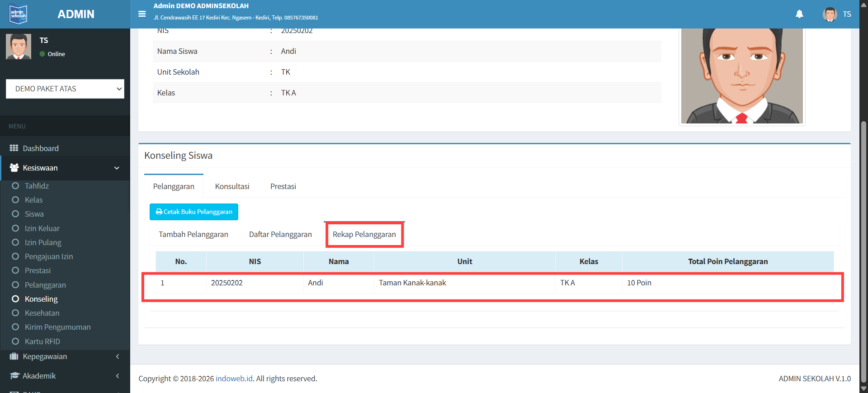Click the admin sekolah logo icon

[x=19, y=14]
